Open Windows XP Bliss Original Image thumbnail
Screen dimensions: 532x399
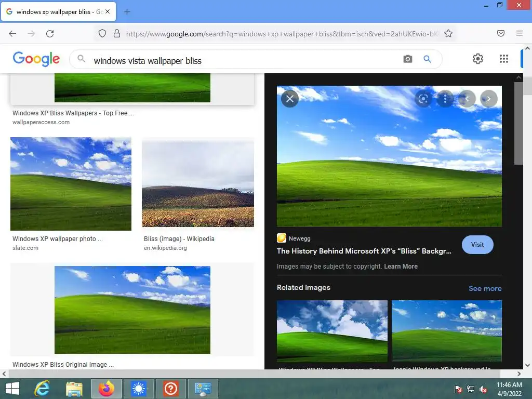click(132, 310)
